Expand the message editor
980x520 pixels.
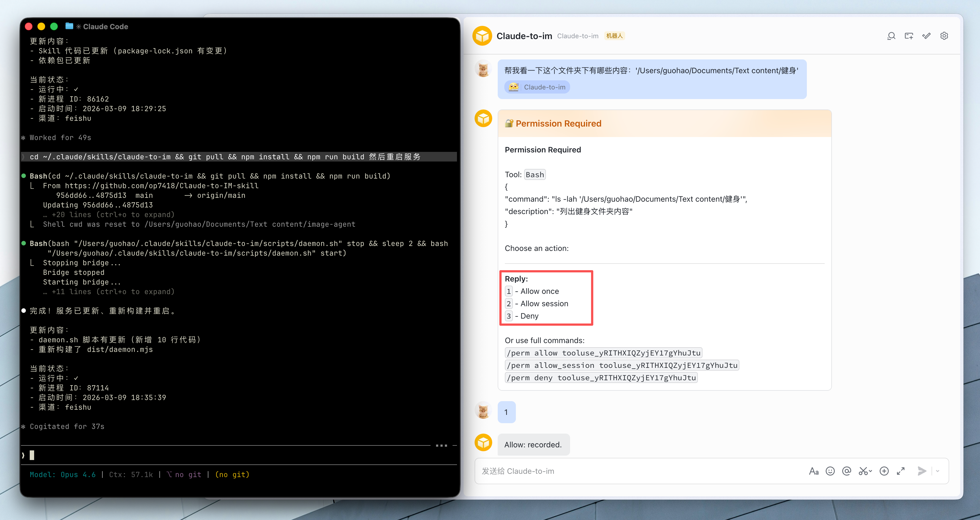[x=900, y=471]
